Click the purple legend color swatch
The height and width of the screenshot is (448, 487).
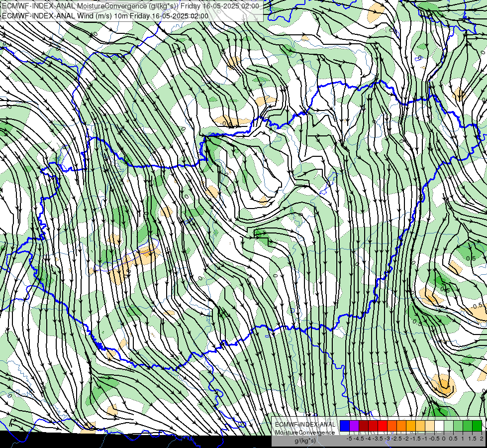pyautogui.click(x=354, y=426)
